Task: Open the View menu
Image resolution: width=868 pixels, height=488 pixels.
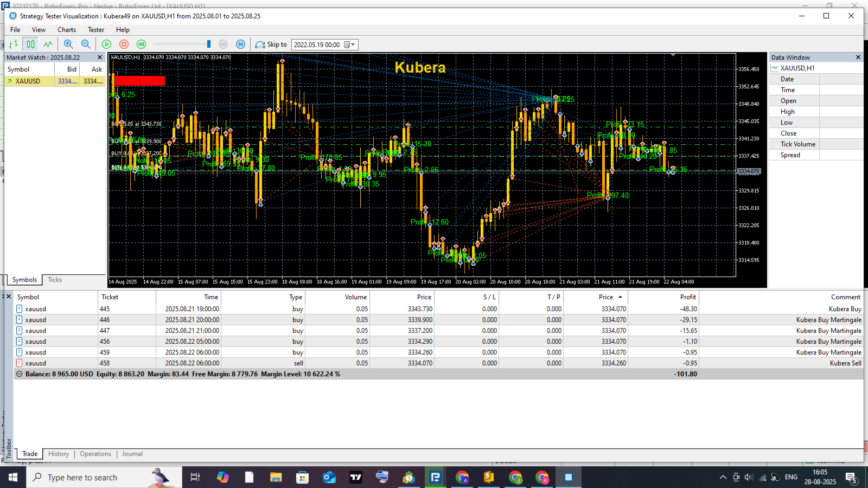Action: click(39, 30)
